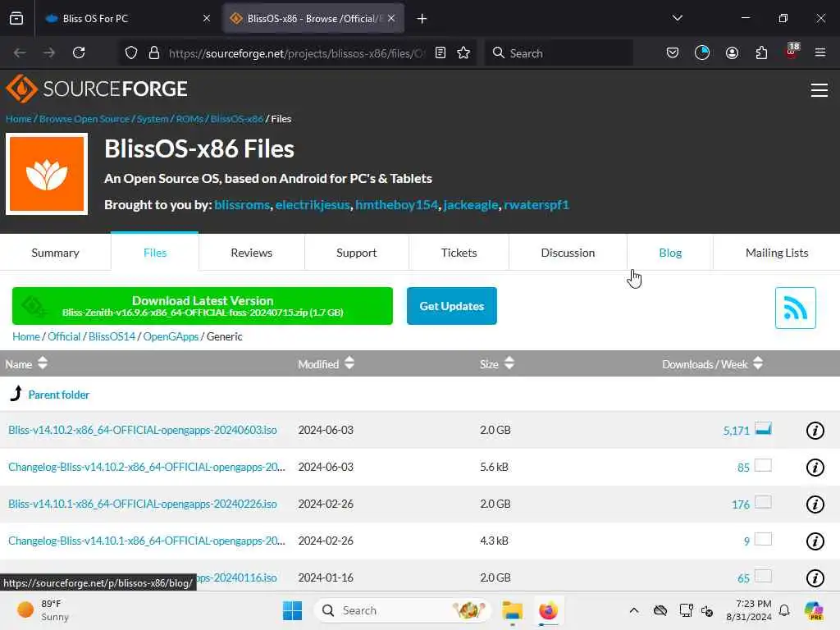Show hidden system tray icons chevron

point(634,610)
